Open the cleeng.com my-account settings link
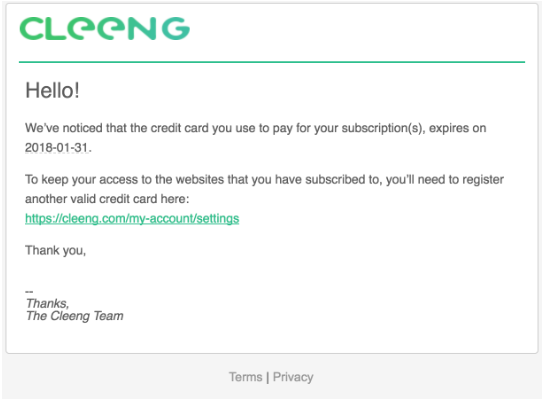The image size is (547, 401). pyautogui.click(x=132, y=219)
